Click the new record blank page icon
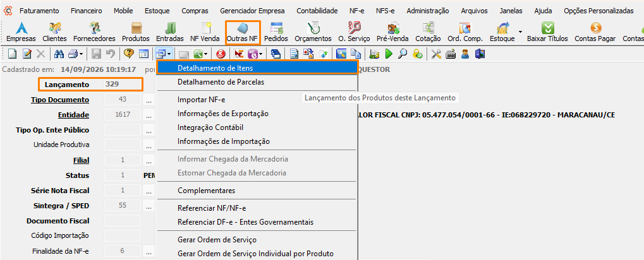 pyautogui.click(x=13, y=53)
